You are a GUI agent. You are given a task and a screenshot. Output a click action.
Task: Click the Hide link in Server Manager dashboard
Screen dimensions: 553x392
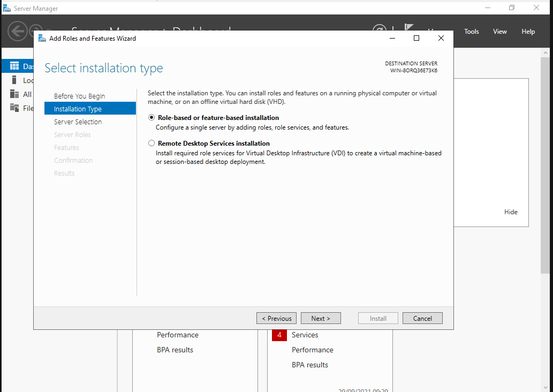(x=511, y=212)
